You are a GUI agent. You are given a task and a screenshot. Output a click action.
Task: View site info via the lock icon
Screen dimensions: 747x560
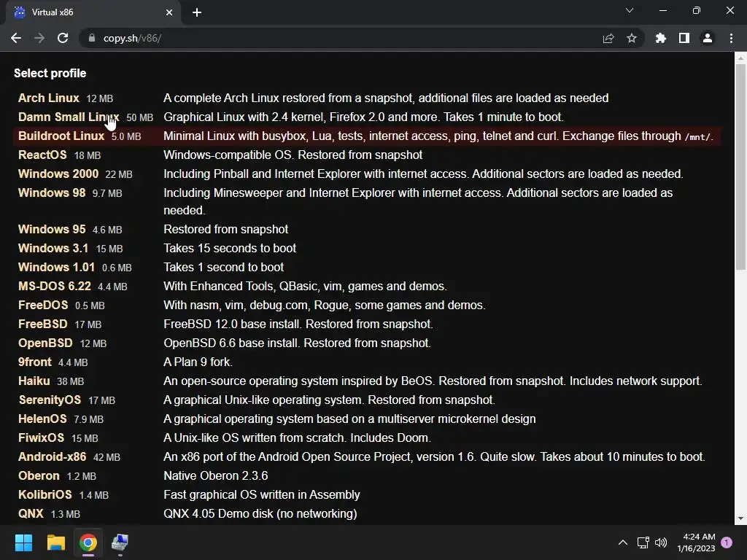click(92, 38)
